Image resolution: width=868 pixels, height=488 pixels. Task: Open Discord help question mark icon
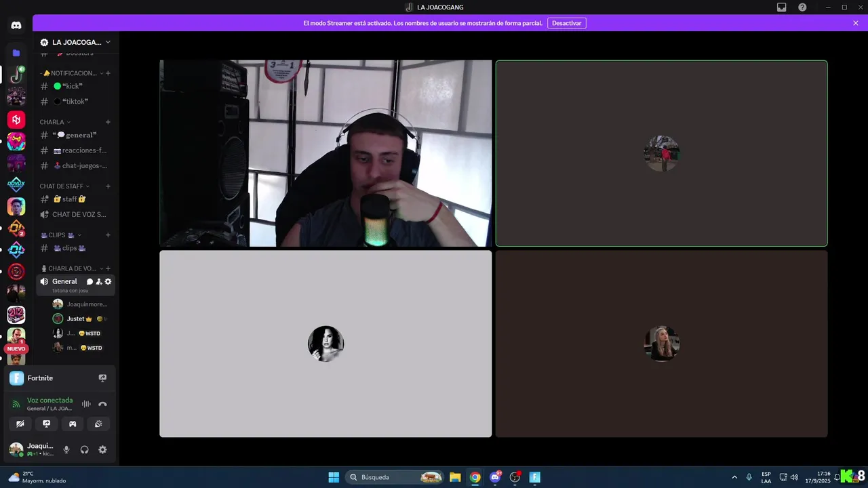[x=802, y=7]
